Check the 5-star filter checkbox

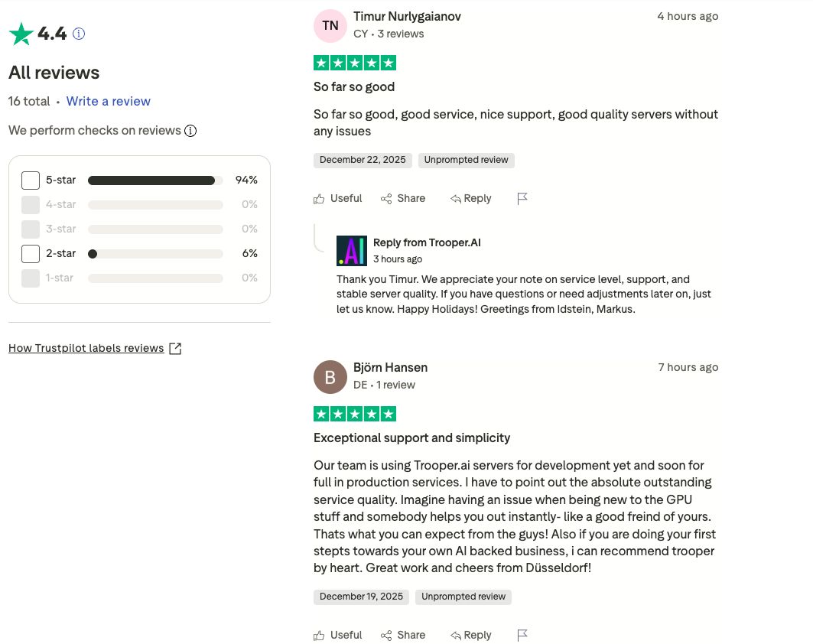[x=31, y=180]
